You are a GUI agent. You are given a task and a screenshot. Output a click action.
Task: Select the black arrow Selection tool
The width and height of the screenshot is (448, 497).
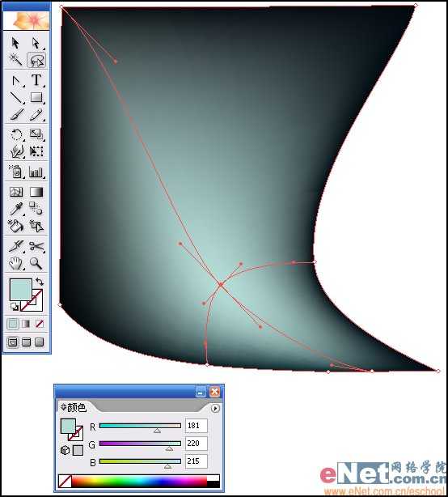pos(15,43)
